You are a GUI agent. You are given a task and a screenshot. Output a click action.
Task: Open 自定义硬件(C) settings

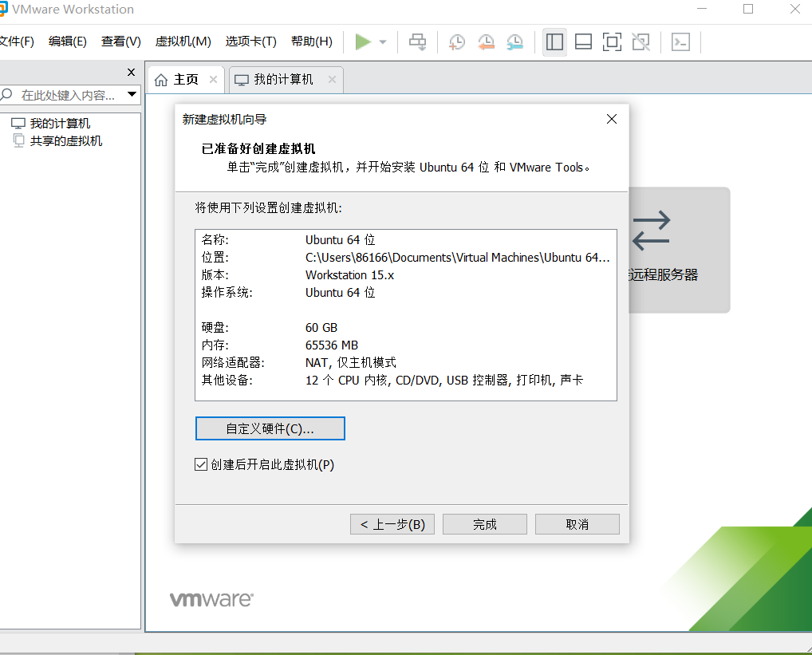pos(270,428)
